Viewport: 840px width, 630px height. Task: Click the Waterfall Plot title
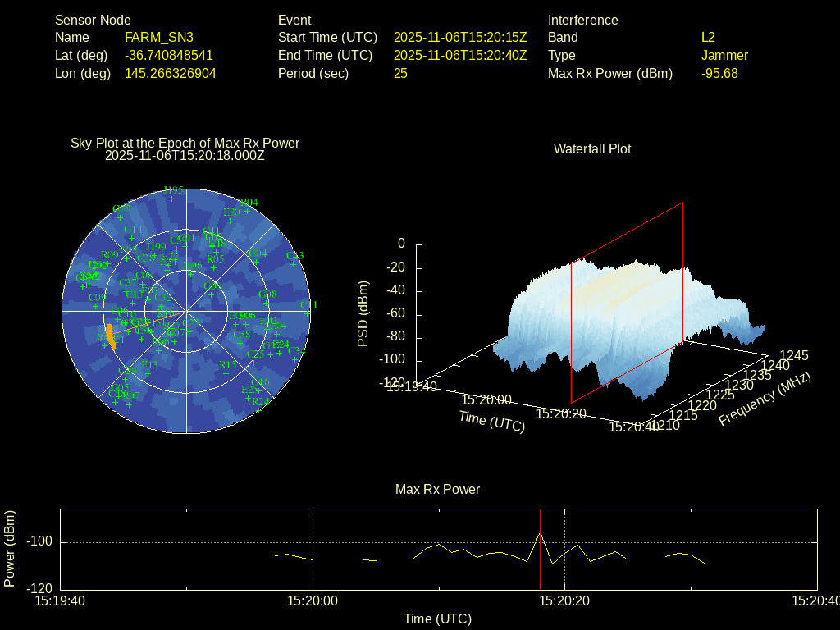click(x=592, y=149)
